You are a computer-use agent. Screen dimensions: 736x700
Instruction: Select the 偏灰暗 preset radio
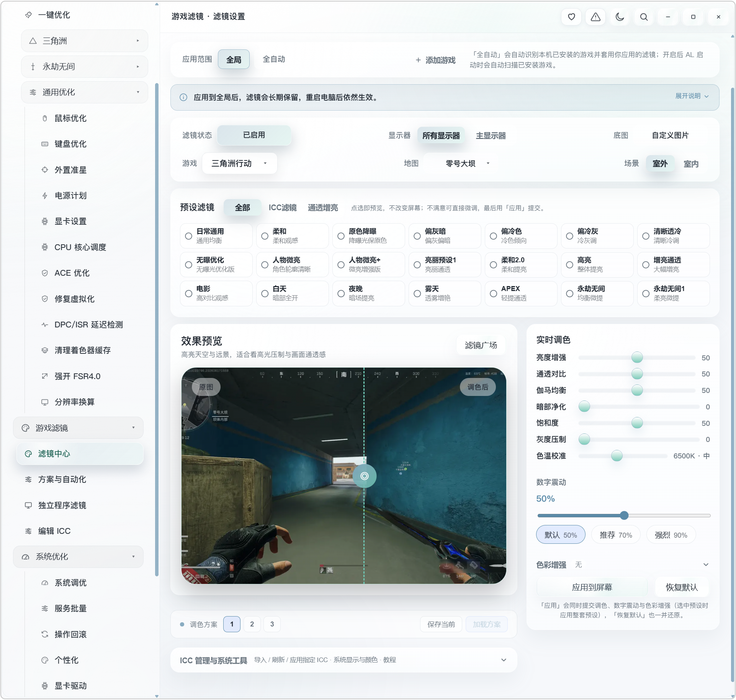(417, 236)
